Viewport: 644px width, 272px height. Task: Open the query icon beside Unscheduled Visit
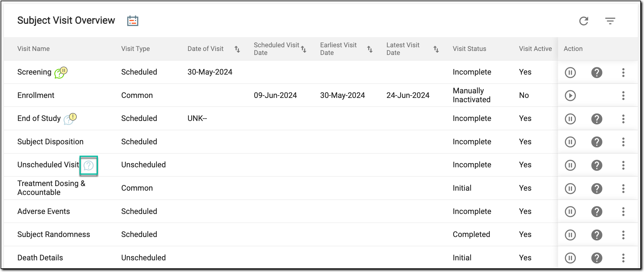coord(88,165)
